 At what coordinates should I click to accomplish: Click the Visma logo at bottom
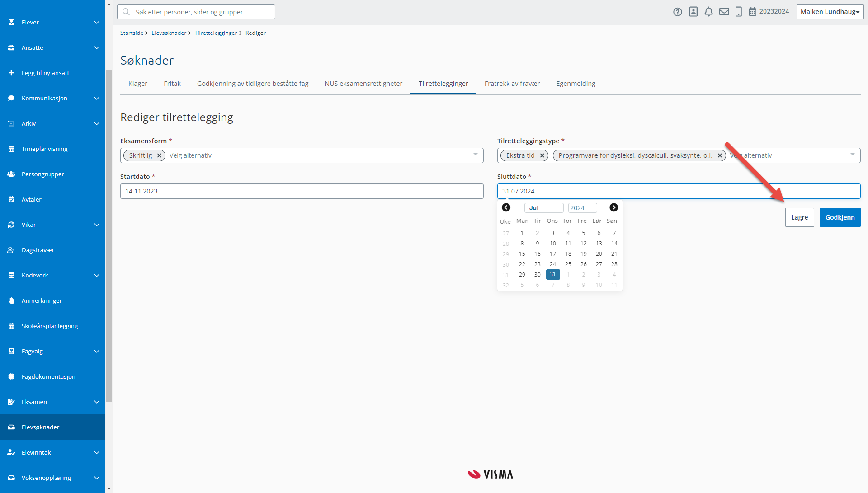491,474
